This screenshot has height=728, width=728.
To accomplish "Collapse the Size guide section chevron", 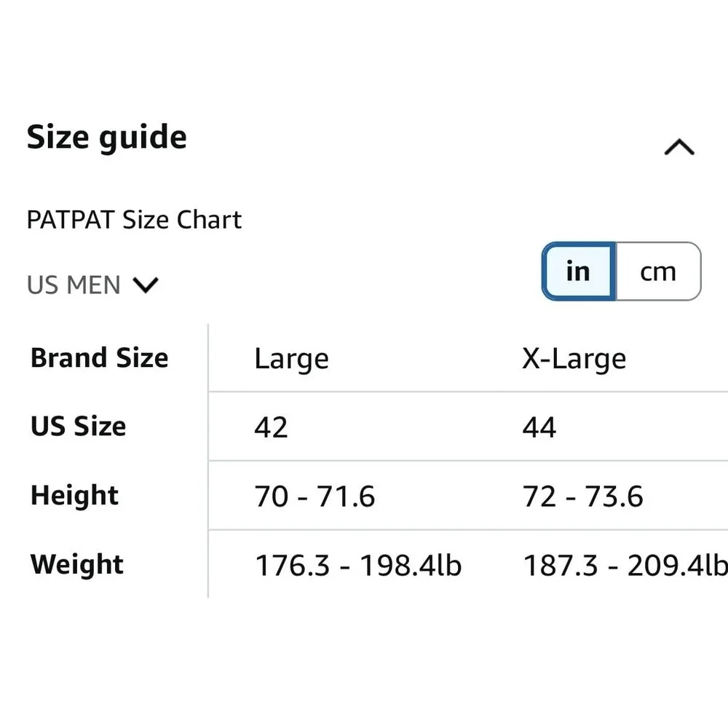I will tap(679, 147).
